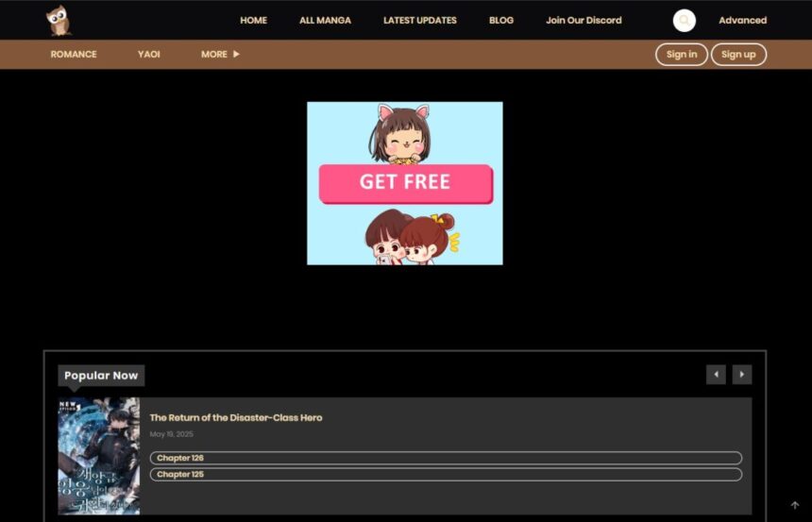This screenshot has height=522, width=812.
Task: Select the ROMANCE genre tab
Action: 74,54
